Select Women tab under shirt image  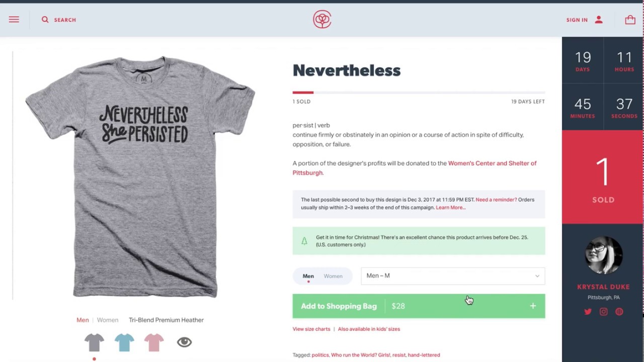[108, 320]
